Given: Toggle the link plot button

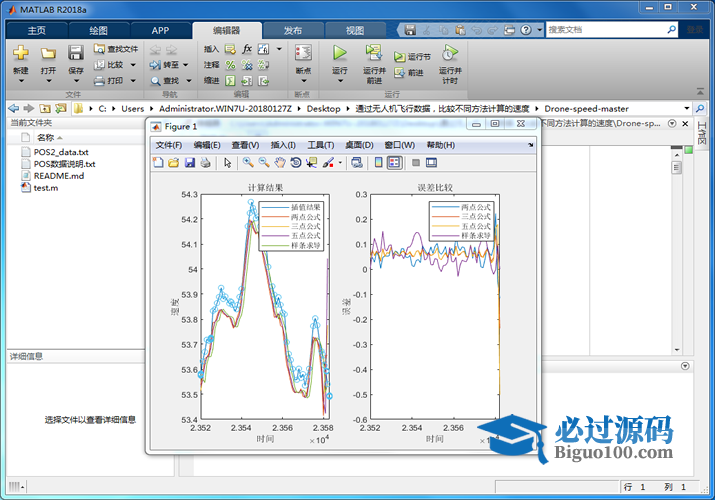Looking at the screenshot, I should (356, 162).
